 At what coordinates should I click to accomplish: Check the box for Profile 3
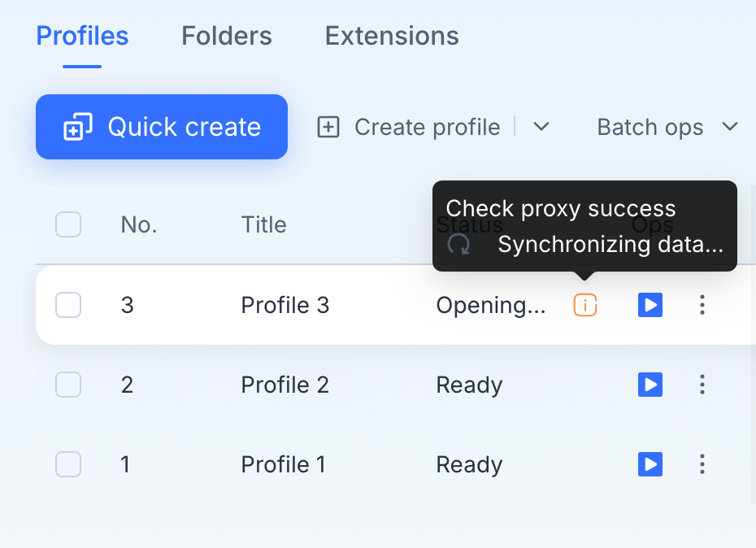click(x=68, y=305)
